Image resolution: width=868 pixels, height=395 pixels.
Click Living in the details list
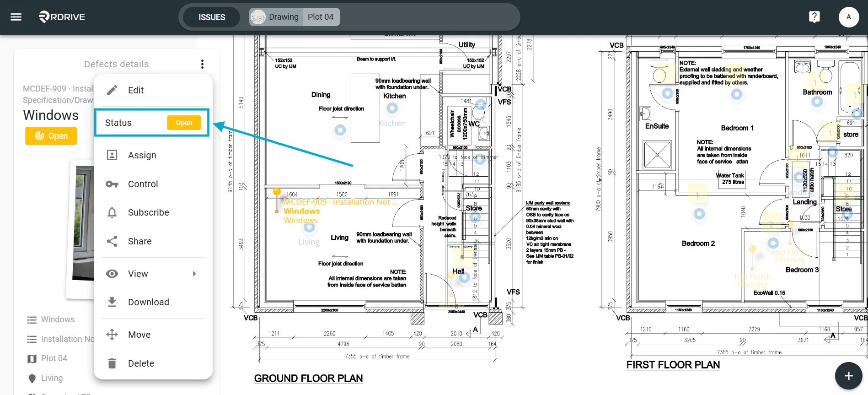(52, 378)
